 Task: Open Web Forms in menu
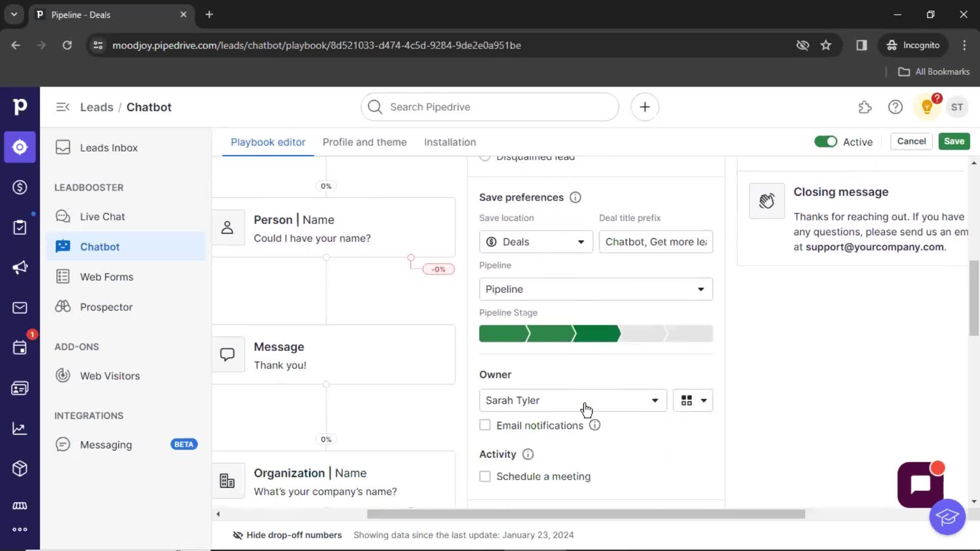(126, 277)
